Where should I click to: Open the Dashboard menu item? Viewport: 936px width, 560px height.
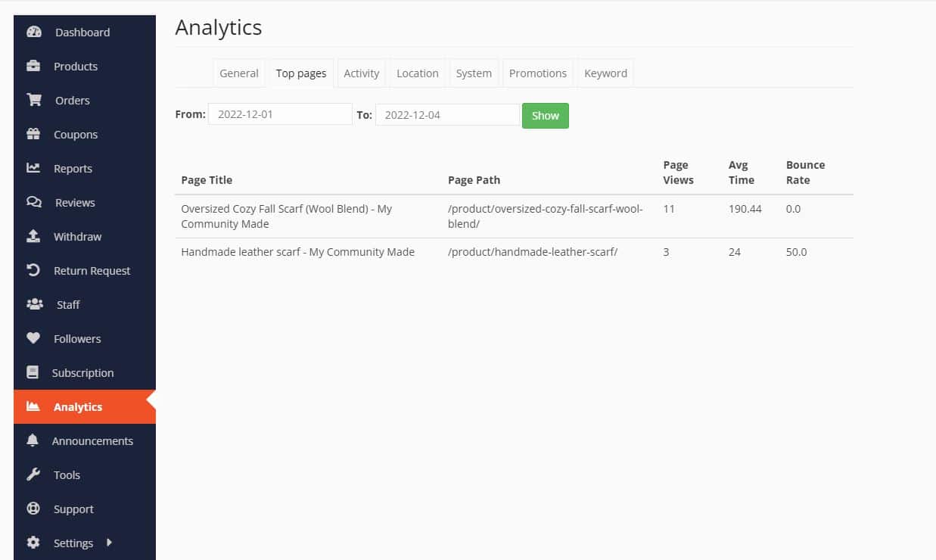tap(82, 32)
